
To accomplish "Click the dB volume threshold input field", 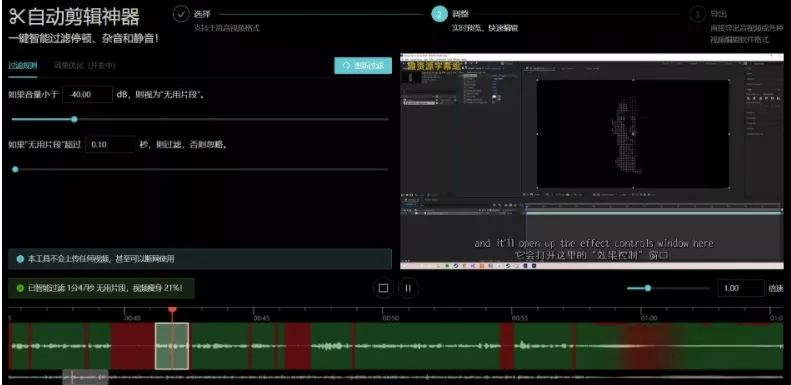I will click(87, 94).
